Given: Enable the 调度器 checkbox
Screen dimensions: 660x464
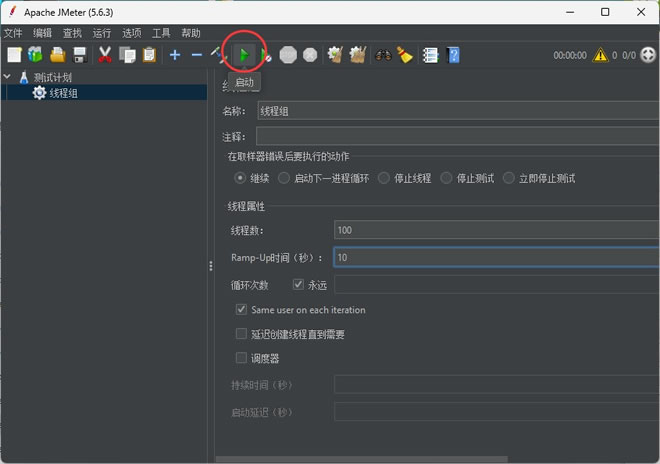Looking at the screenshot, I should 241,358.
